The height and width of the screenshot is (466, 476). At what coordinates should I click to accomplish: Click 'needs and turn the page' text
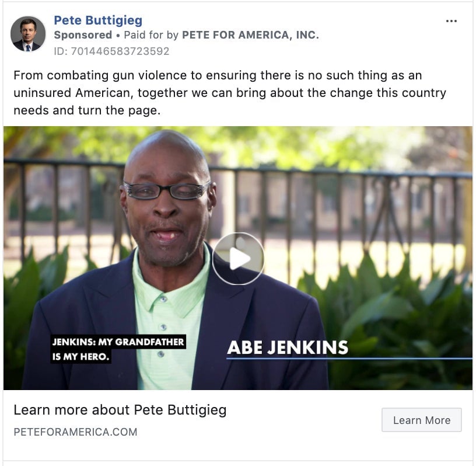pos(87,110)
